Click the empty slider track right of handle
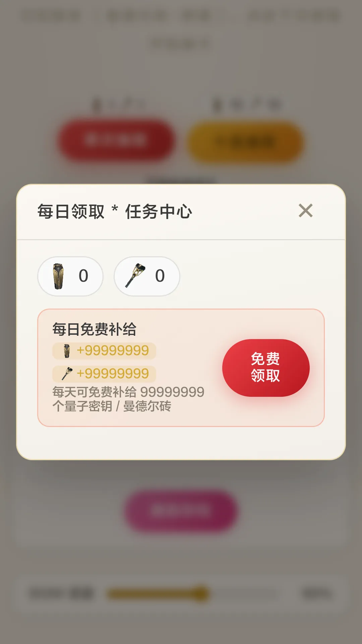362x644 pixels. (x=243, y=594)
